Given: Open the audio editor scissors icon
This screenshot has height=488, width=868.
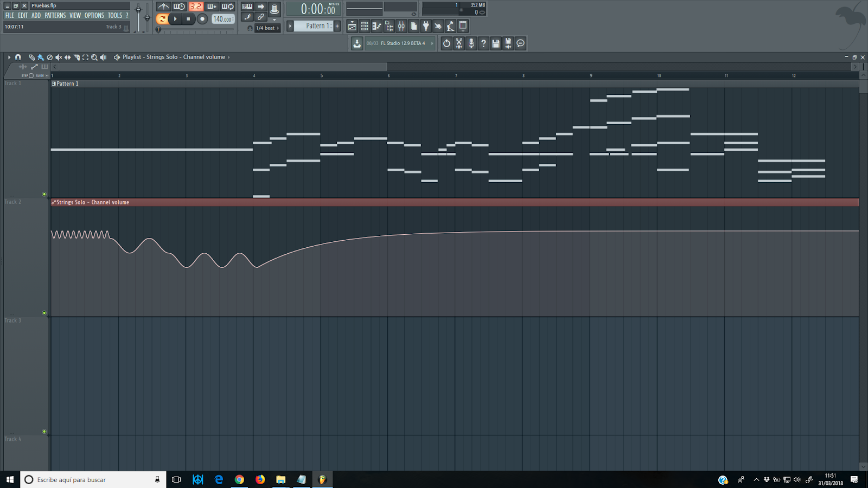Looking at the screenshot, I should click(459, 43).
